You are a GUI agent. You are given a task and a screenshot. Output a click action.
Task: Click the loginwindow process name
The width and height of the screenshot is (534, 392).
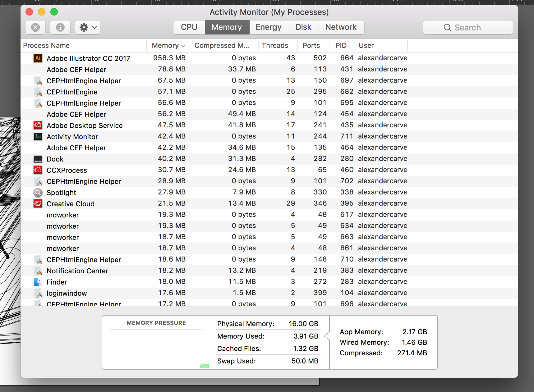(67, 293)
